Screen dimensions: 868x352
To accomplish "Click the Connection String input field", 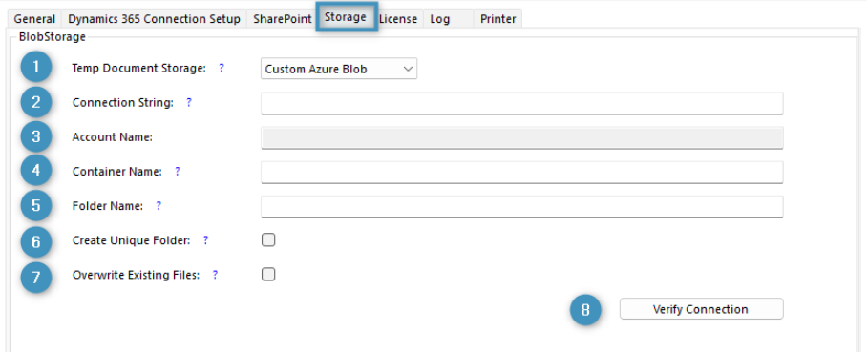I will tap(522, 103).
